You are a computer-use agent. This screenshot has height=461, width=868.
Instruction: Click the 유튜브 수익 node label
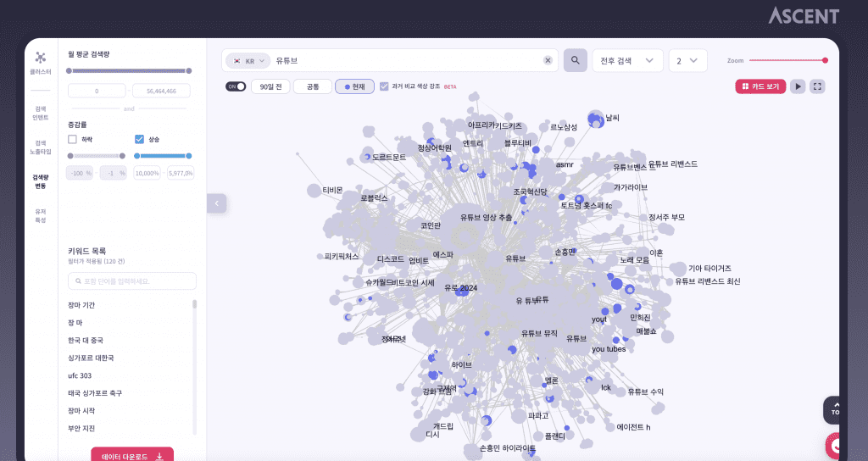pos(645,392)
